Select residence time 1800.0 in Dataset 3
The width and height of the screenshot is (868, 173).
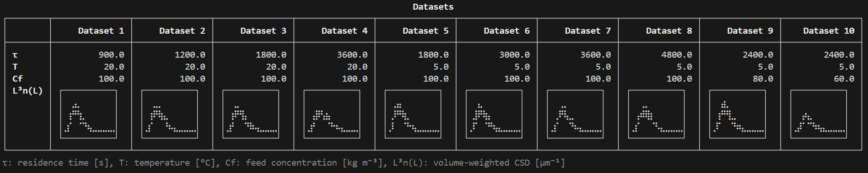[271, 55]
